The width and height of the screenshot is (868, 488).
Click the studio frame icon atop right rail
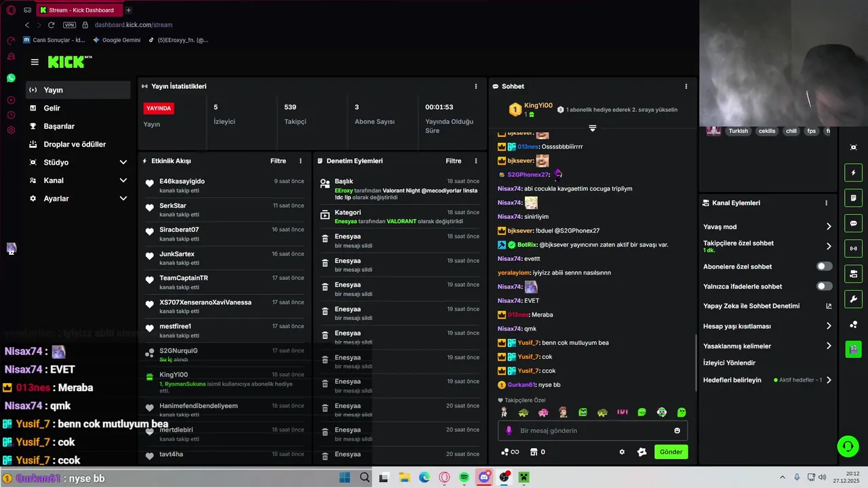[x=853, y=147]
